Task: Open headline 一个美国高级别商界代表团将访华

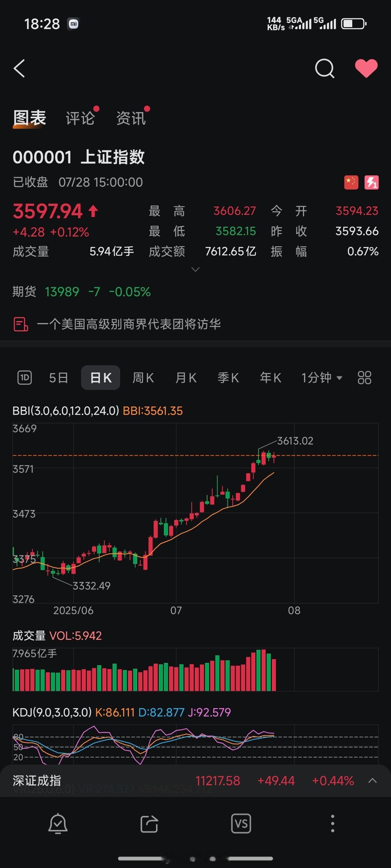Action: 129,324
